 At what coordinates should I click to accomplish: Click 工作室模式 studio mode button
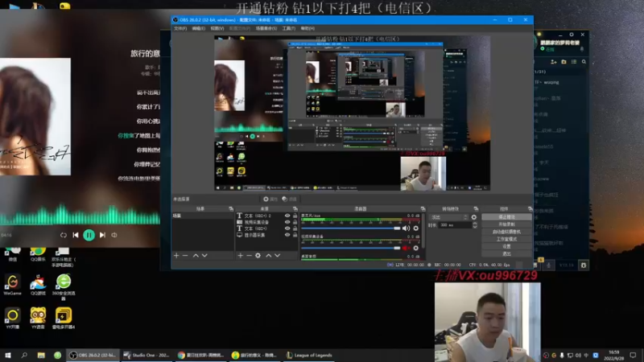[x=506, y=239]
